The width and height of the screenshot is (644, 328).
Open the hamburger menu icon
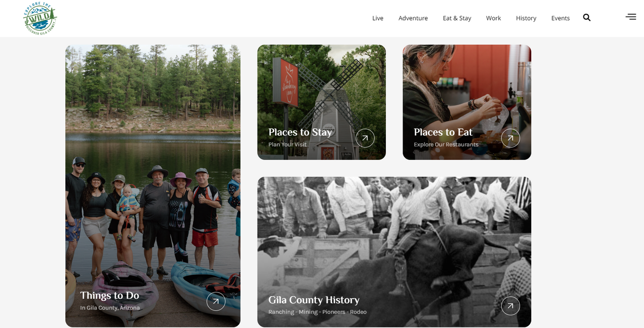pyautogui.click(x=631, y=17)
